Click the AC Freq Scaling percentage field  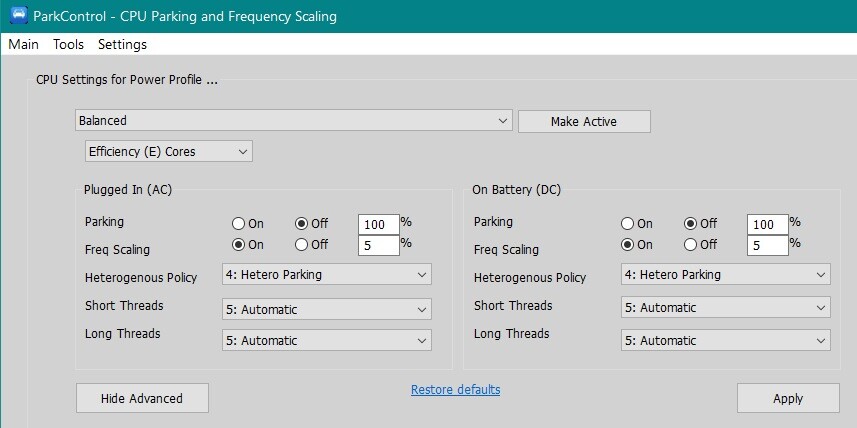[x=379, y=245]
